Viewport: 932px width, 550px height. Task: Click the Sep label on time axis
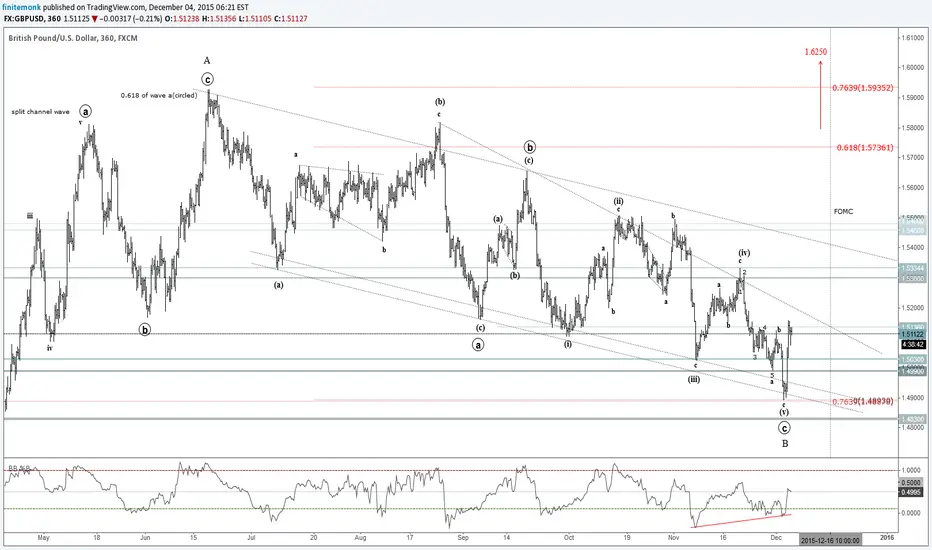coord(463,538)
